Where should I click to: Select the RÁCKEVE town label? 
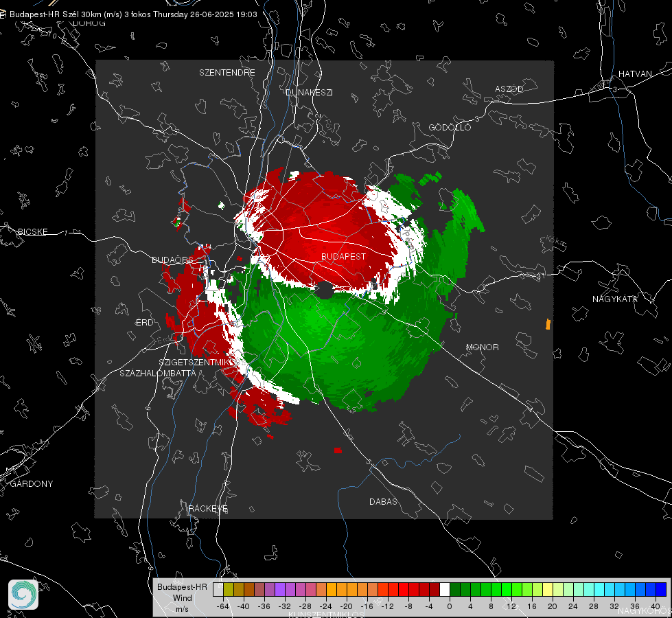(x=208, y=509)
